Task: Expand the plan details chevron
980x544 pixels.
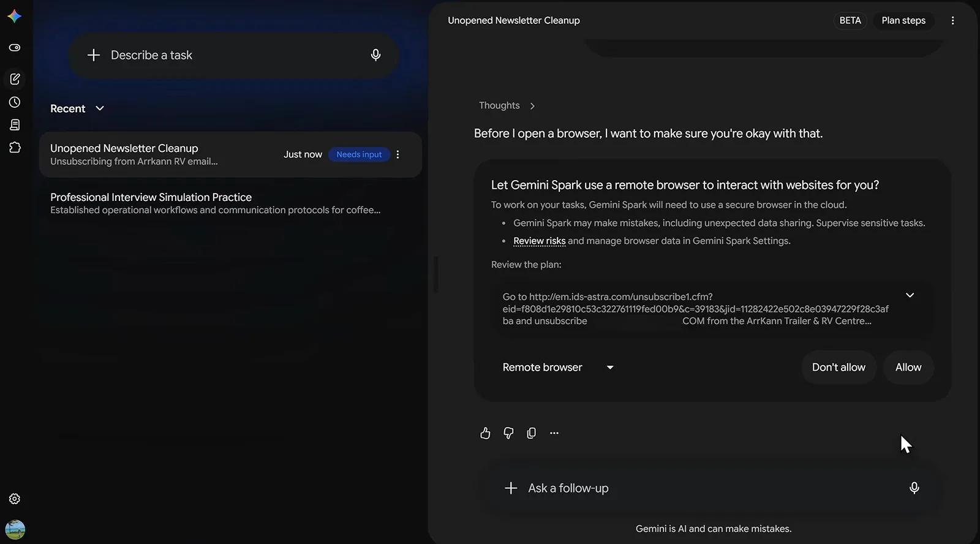Action: [x=910, y=295]
